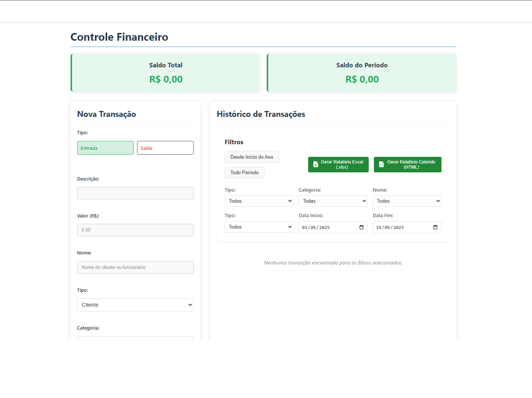Viewport: 532px width, 398px height.
Task: Click the Valor (R$) amount field
Action: click(135, 230)
